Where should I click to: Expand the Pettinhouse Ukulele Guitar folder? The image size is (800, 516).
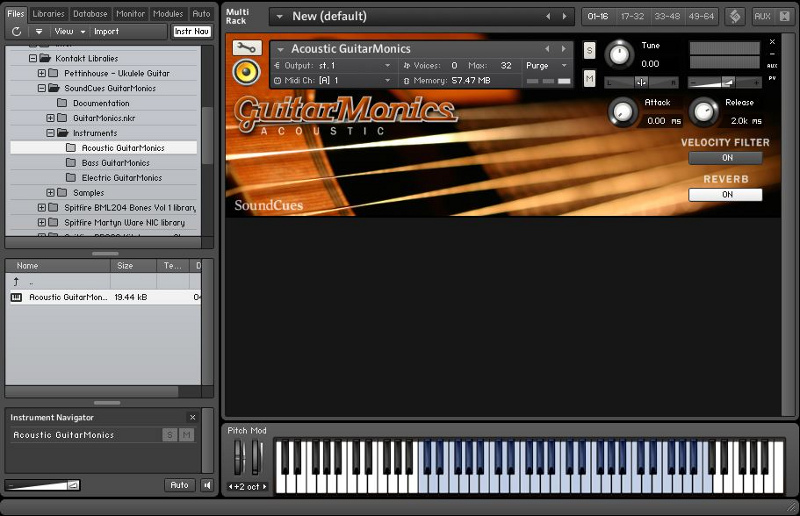42,73
